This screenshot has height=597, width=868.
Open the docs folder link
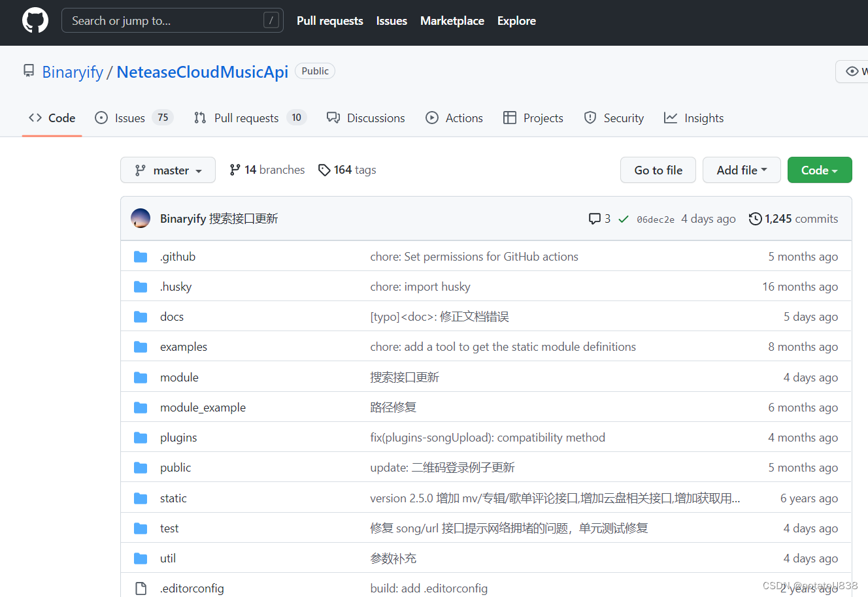click(x=171, y=316)
